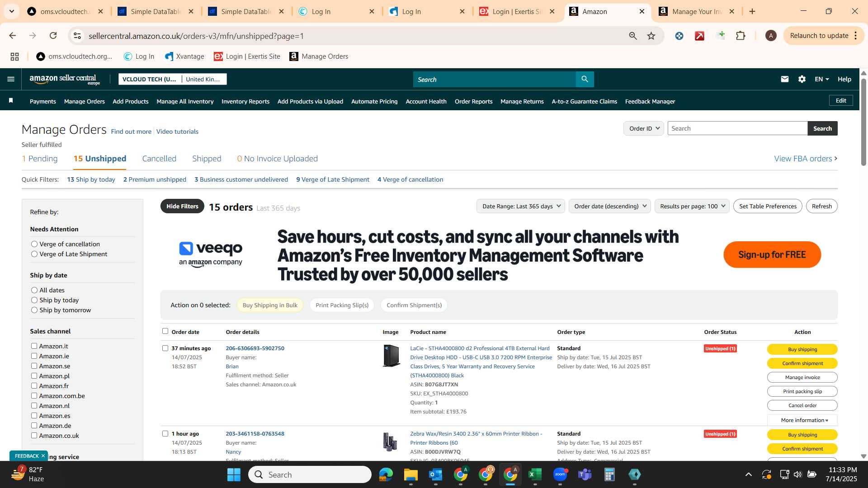Image resolution: width=868 pixels, height=488 pixels.
Task: Open Windows Start menu
Action: click(234, 474)
